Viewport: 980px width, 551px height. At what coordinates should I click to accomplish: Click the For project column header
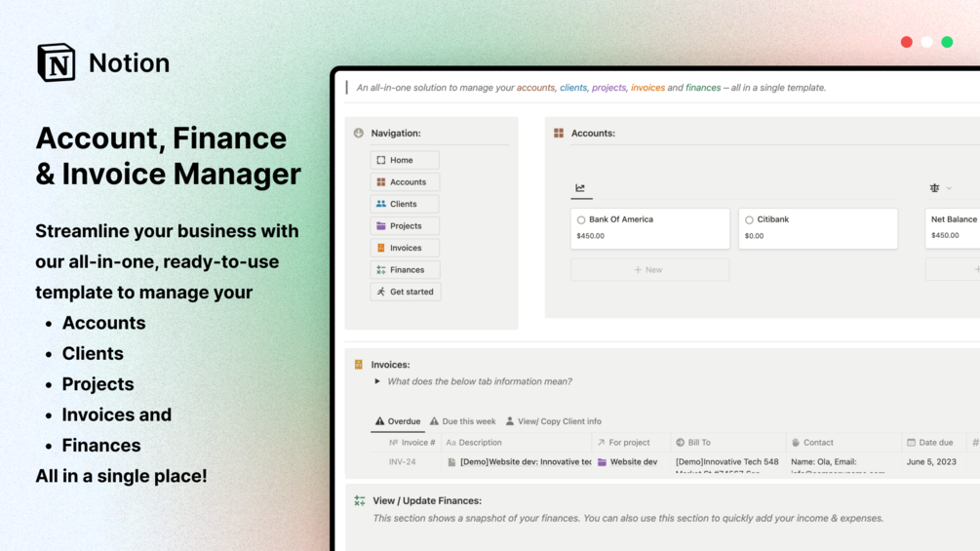631,443
